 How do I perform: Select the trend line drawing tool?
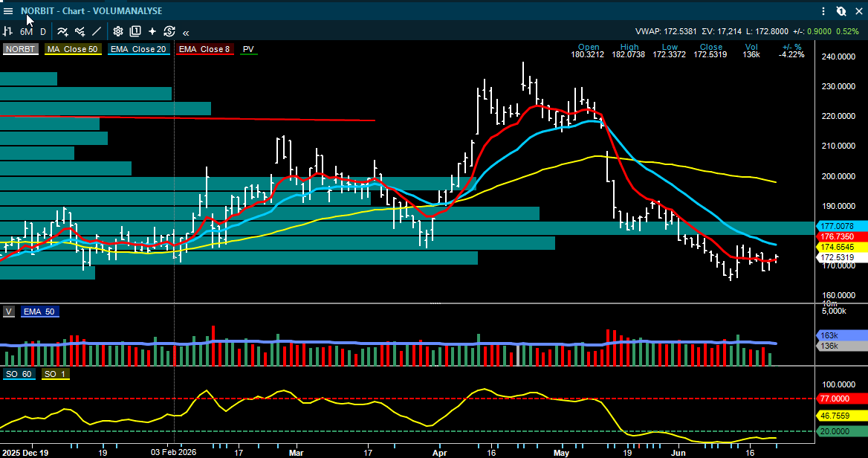97,31
